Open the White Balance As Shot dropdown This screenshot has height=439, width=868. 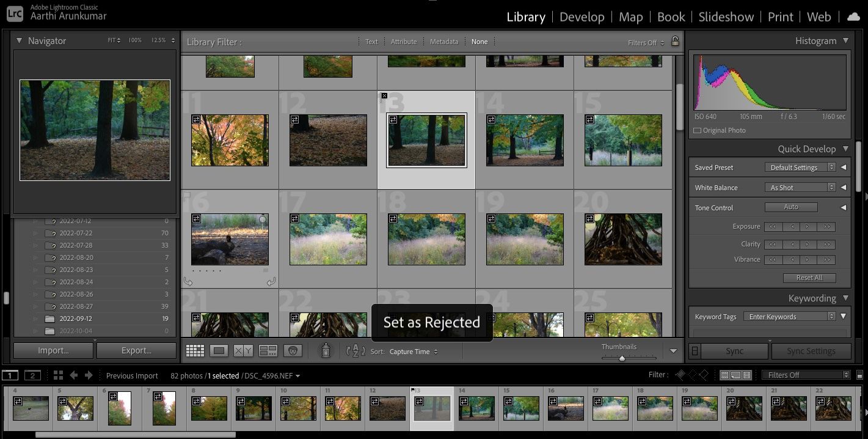[800, 187]
